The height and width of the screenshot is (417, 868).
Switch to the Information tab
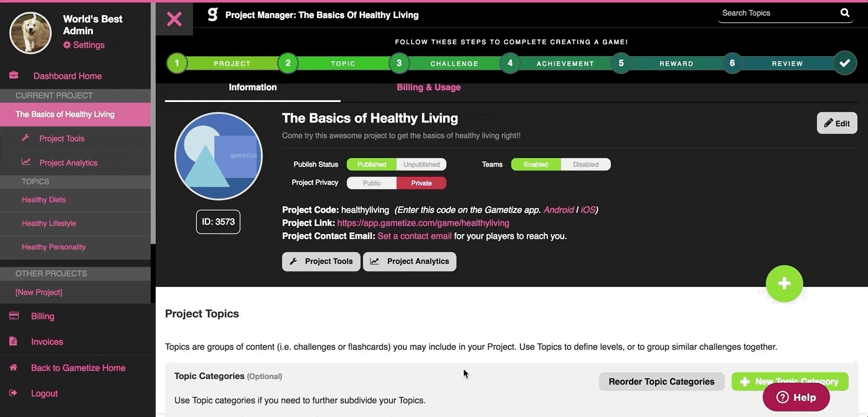coord(253,88)
